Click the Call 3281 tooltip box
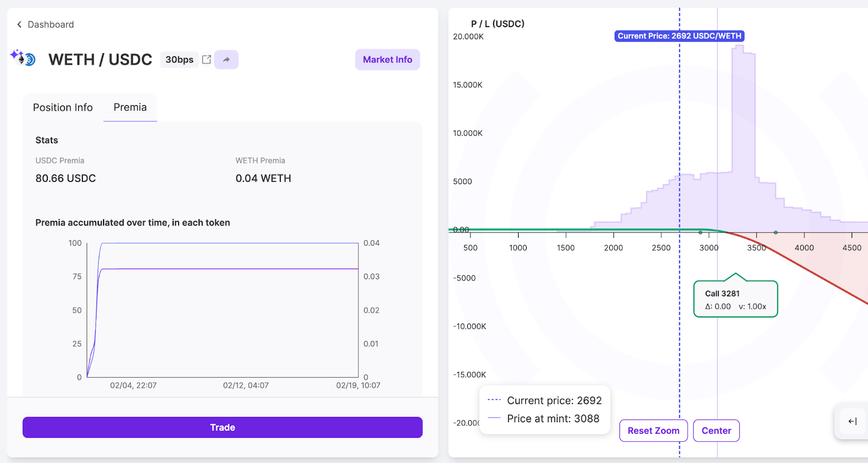 pos(736,300)
